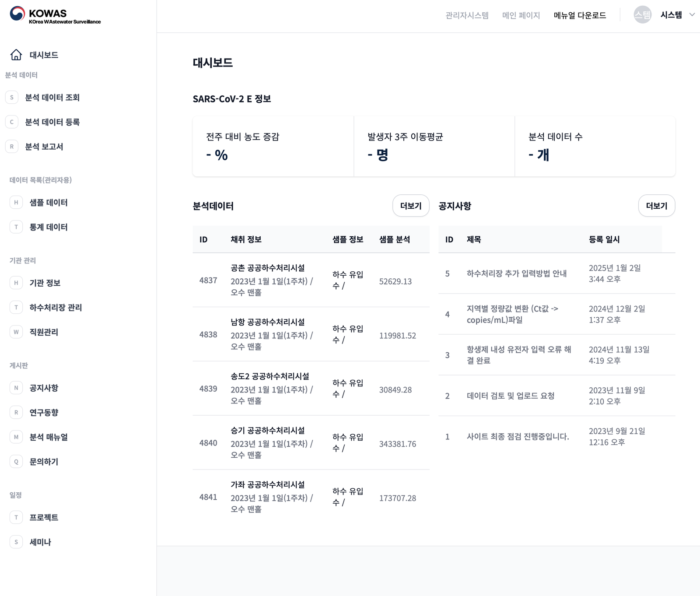Click the H badge beside 기관 정보
700x596 pixels.
[x=16, y=283]
